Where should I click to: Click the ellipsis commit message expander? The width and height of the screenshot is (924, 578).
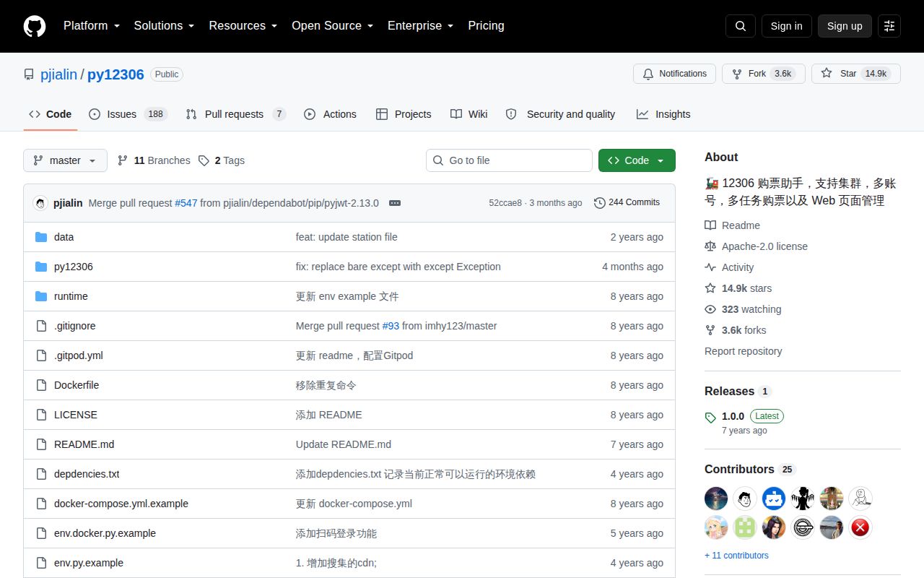(x=395, y=203)
